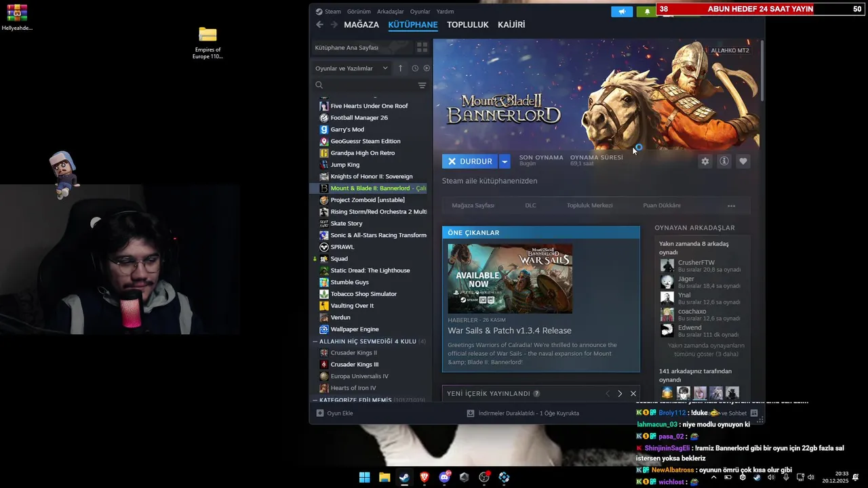Switch to MAĞAZA tab
Viewport: 868px width, 488px height.
tap(361, 24)
